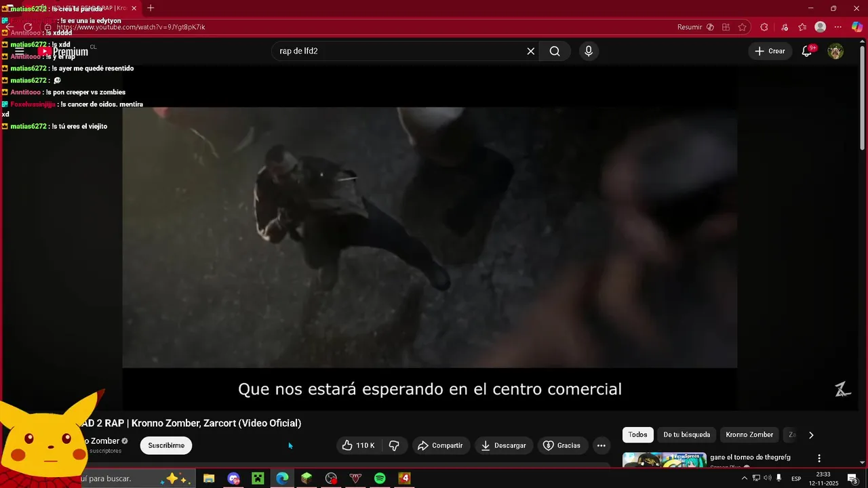Open options menu for 'gane el torneo de thegrefg'
The width and height of the screenshot is (868, 488).
tap(819, 458)
